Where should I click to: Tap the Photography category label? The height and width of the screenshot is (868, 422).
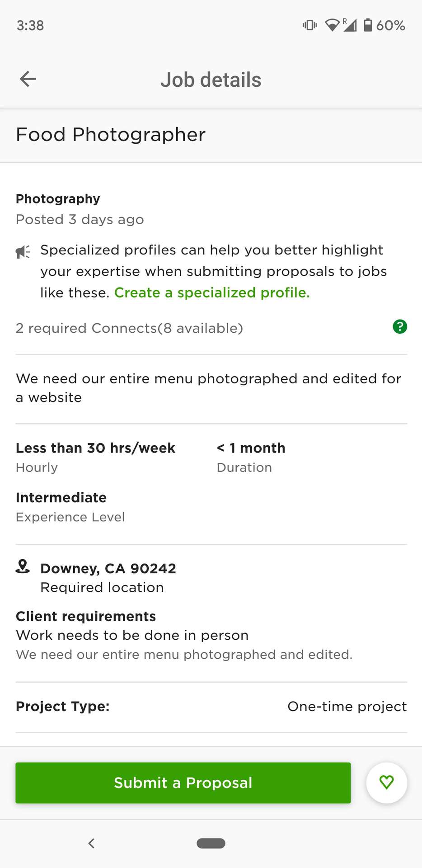tap(58, 199)
